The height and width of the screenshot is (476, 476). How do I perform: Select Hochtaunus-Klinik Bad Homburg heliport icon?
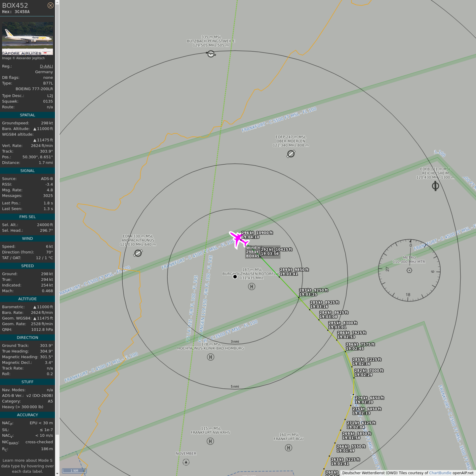pyautogui.click(x=211, y=357)
